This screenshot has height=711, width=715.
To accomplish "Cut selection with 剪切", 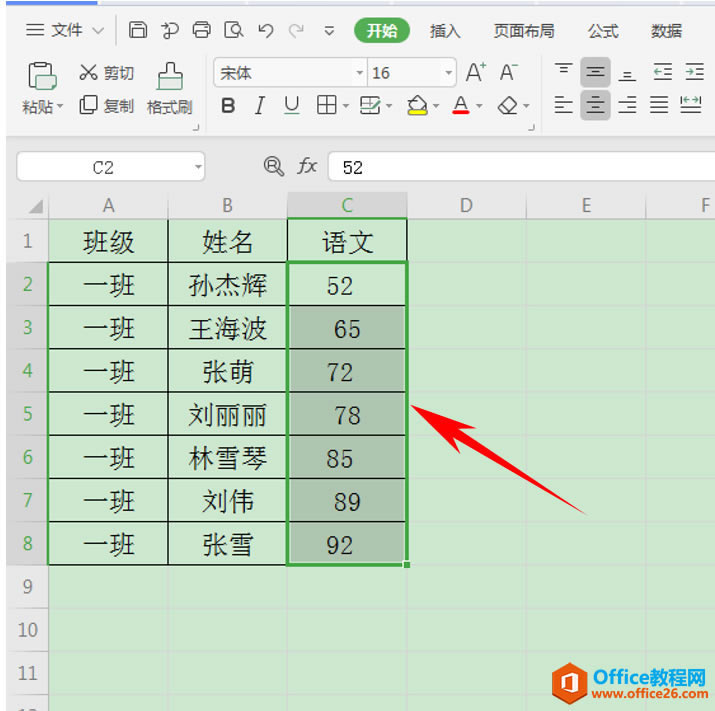I will (106, 73).
